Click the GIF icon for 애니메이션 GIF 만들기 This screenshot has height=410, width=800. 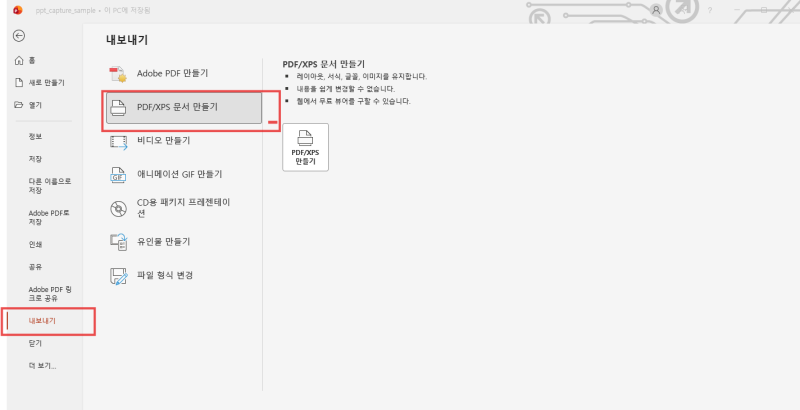118,175
